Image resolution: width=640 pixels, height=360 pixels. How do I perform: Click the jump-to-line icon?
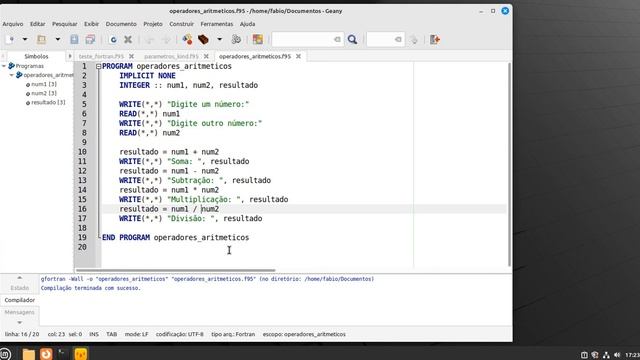pos(413,40)
